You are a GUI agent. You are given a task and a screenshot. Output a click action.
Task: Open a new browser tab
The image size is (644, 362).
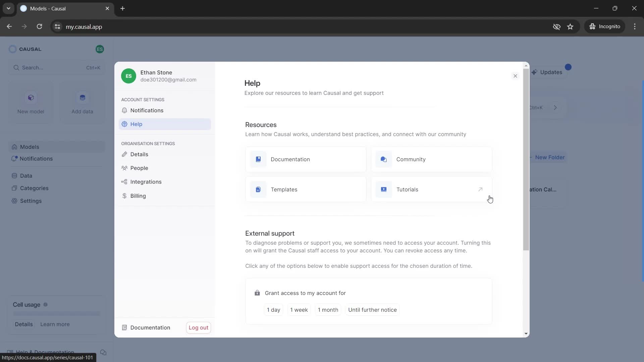[x=122, y=8]
